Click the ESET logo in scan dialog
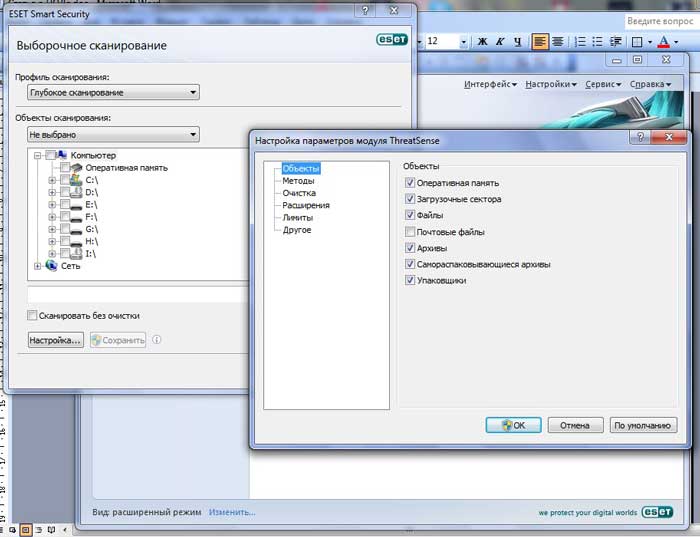 pyautogui.click(x=392, y=39)
